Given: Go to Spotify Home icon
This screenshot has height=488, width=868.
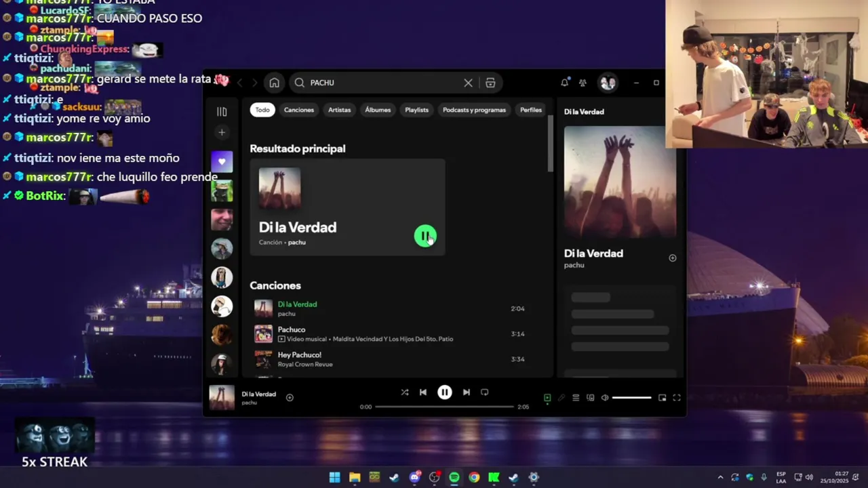Looking at the screenshot, I should (274, 83).
